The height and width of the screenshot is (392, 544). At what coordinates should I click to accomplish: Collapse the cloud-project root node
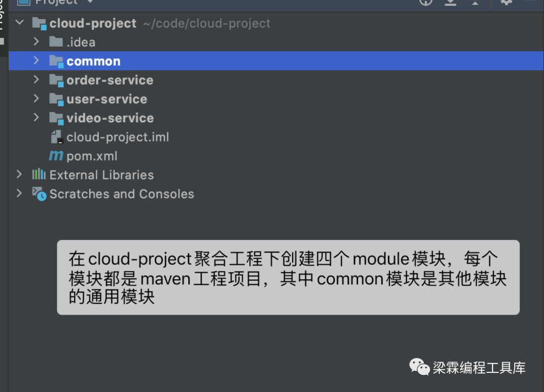point(20,23)
